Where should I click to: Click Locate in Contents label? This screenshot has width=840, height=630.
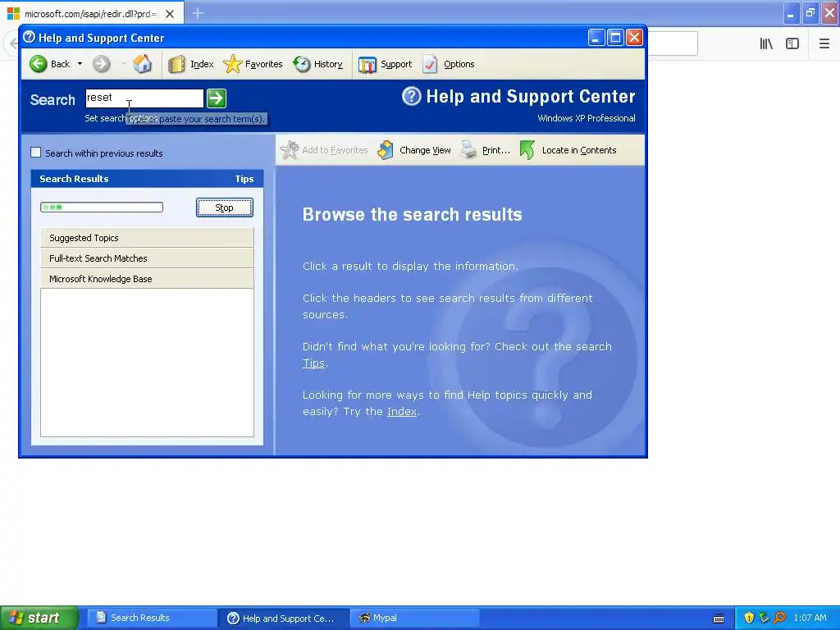(579, 151)
